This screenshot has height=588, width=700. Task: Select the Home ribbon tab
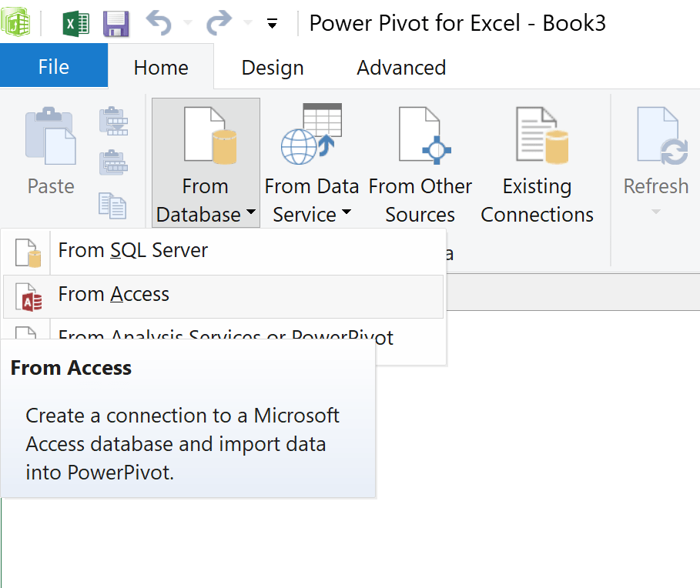[x=161, y=68]
